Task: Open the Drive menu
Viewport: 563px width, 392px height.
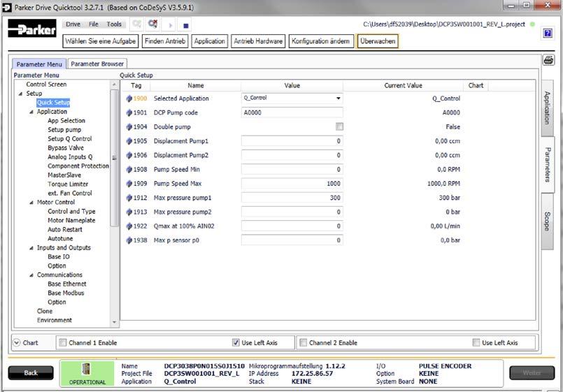Action: [x=73, y=24]
